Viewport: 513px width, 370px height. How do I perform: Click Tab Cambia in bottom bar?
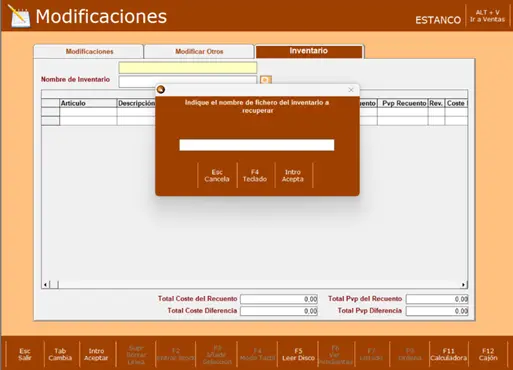60,354
